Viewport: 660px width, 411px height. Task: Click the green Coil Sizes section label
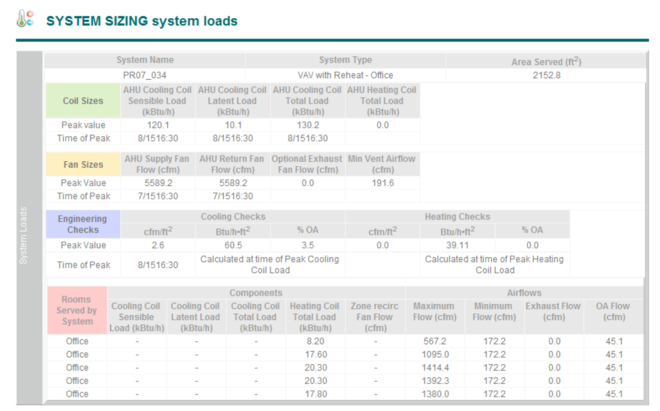pos(83,100)
